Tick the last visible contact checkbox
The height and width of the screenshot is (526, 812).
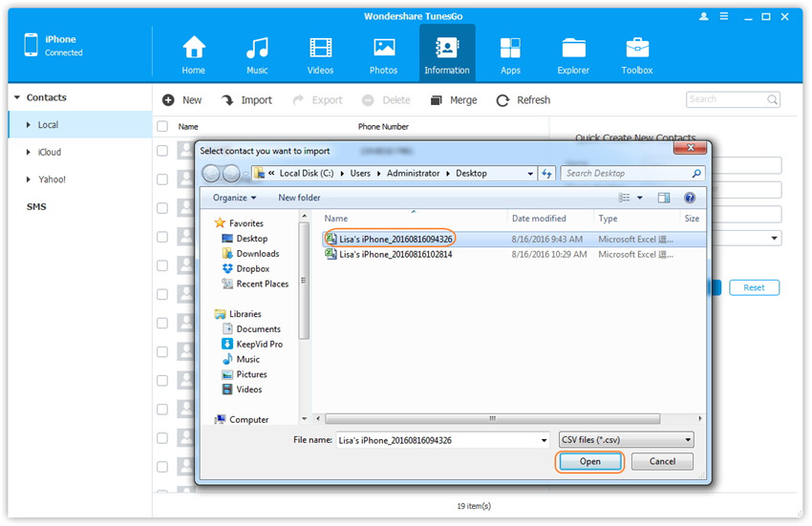162,467
